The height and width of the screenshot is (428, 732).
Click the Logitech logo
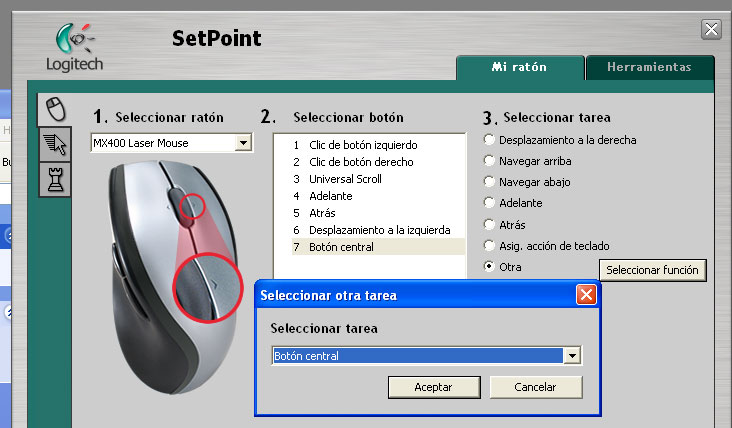pos(75,48)
